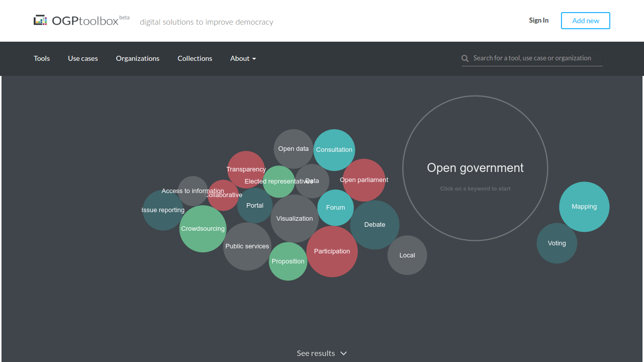644x362 pixels.
Task: Click the Visualization bubble
Action: click(295, 219)
